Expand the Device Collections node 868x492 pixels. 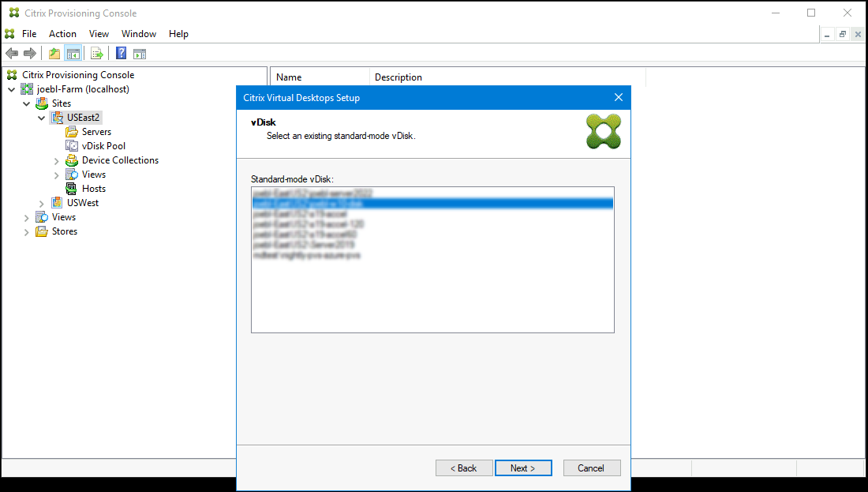coord(55,160)
